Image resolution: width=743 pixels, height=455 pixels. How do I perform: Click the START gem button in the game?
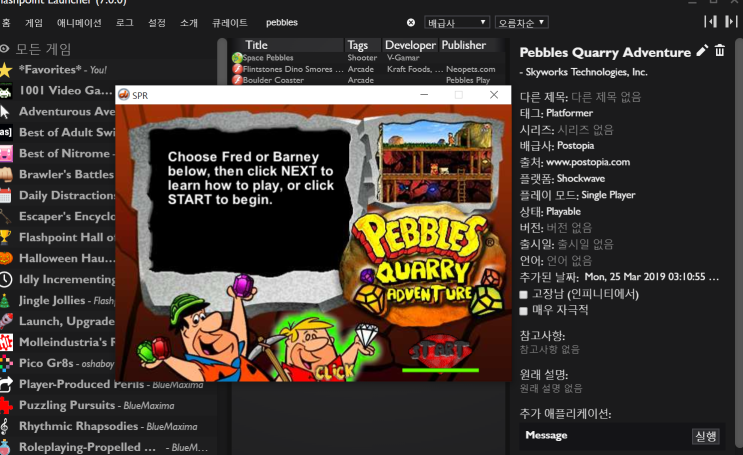click(440, 352)
